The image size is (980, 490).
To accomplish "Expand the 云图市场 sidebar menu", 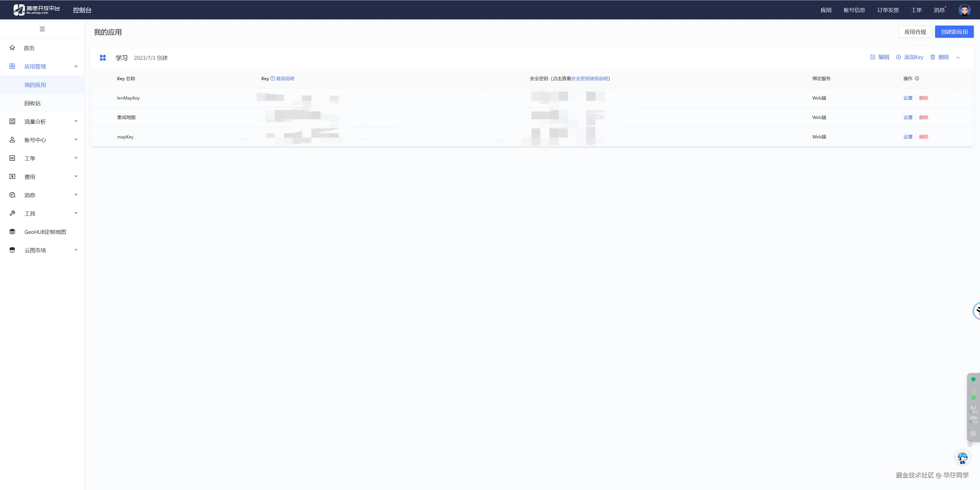I will [x=76, y=250].
